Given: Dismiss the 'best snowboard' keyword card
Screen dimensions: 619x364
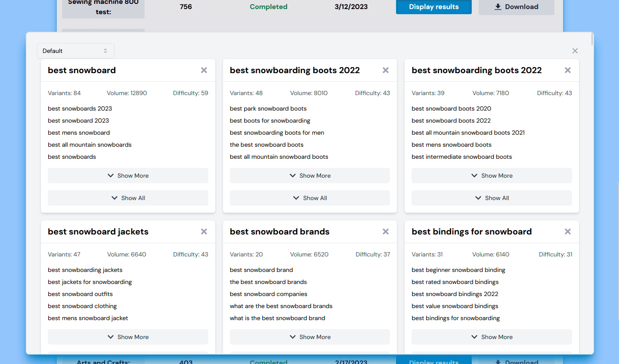Looking at the screenshot, I should pos(204,70).
